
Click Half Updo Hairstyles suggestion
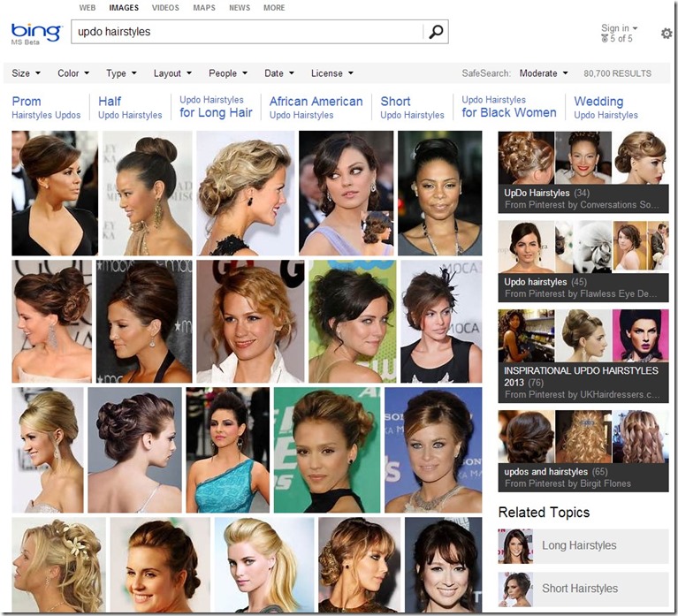130,107
